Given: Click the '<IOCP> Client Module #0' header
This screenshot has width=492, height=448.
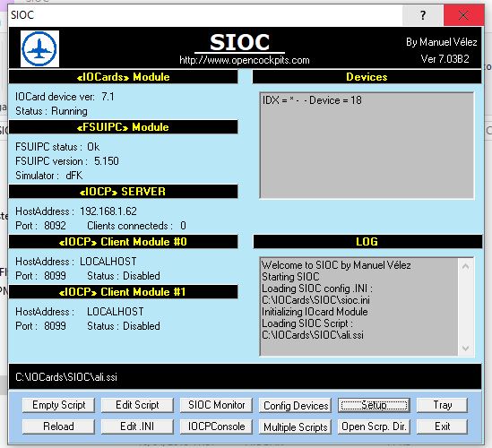Looking at the screenshot, I should tap(124, 242).
